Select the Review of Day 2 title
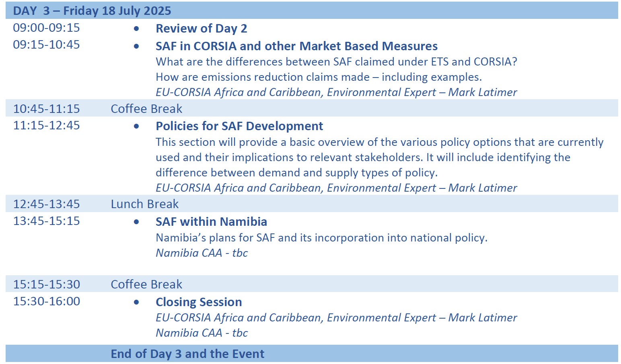Viewport: 621px width, 364px height. click(x=201, y=29)
